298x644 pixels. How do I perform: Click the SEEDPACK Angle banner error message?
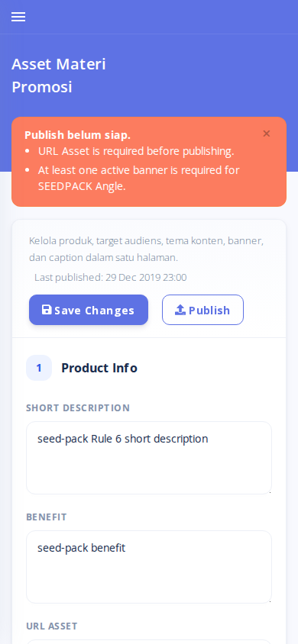139,179
